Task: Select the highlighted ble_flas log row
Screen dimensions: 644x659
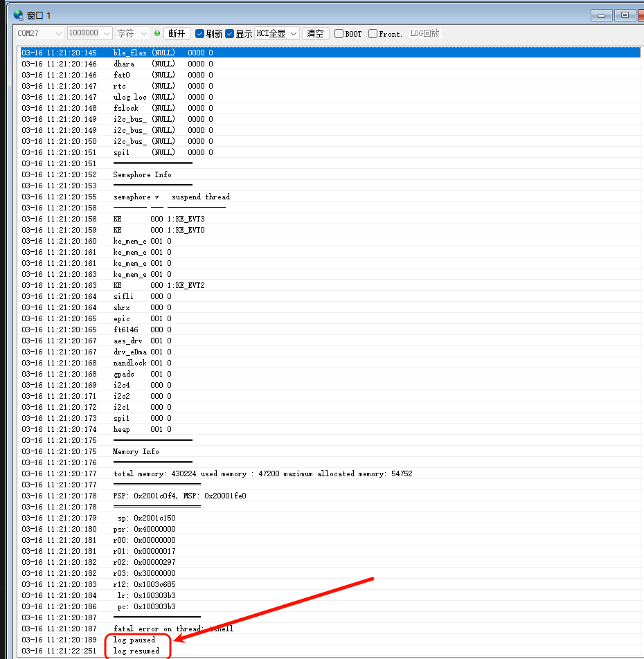Action: (x=330, y=53)
